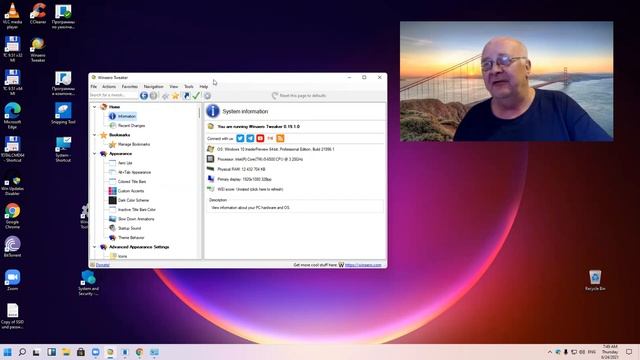This screenshot has height=360, width=640.
Task: Open the Windows Start button on taskbar
Action: [7, 352]
